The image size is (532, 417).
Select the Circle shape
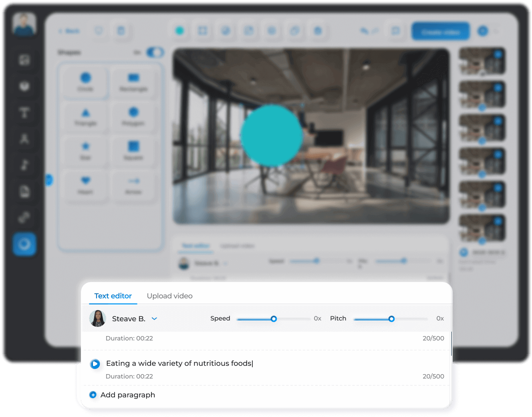pos(85,82)
